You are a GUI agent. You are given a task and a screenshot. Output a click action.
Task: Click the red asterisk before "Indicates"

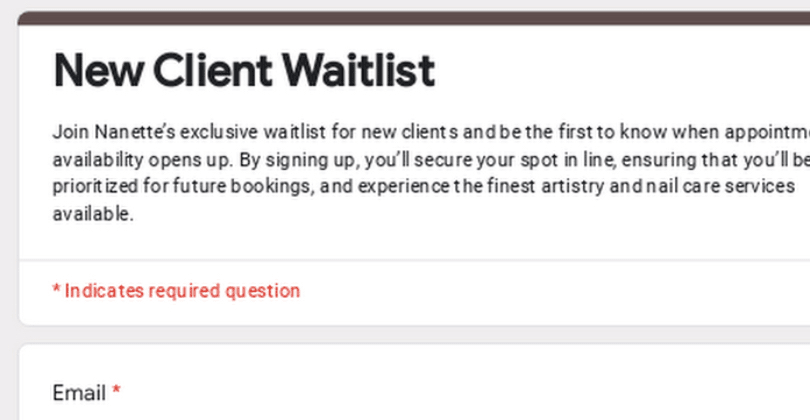(x=56, y=290)
